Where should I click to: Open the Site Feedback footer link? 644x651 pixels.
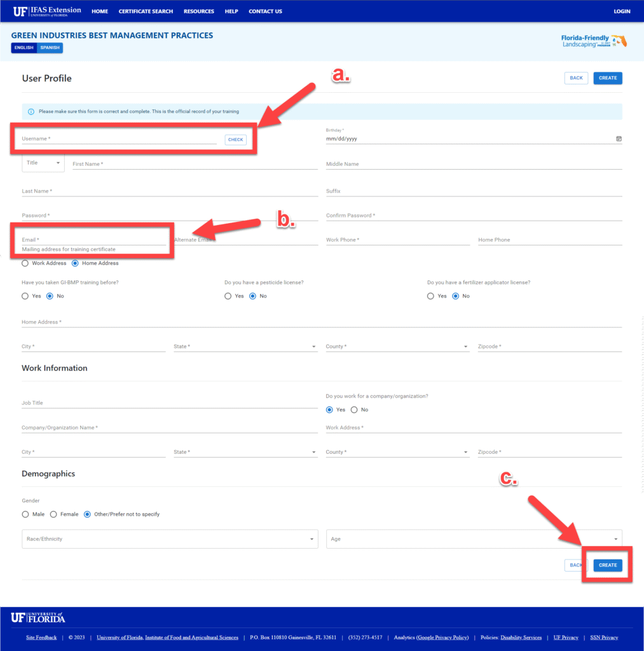(x=41, y=638)
